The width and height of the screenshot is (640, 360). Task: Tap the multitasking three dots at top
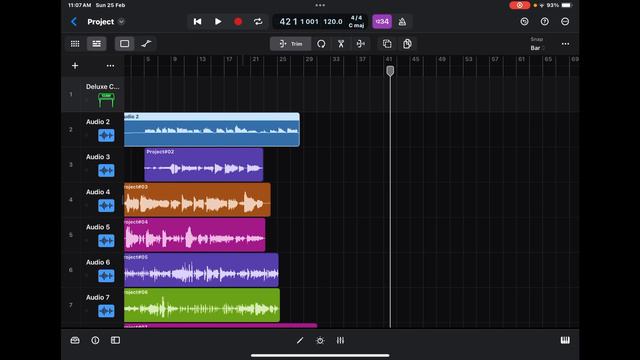320,5
